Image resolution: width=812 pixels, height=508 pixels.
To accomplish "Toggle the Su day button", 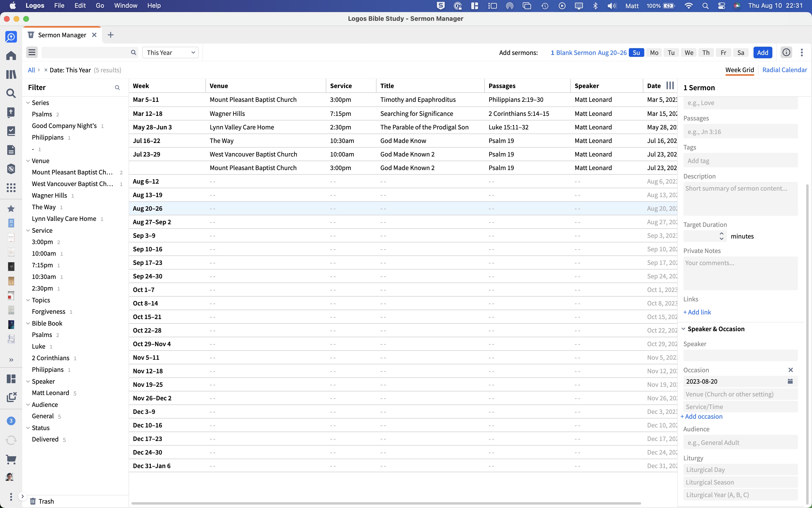I will 636,53.
